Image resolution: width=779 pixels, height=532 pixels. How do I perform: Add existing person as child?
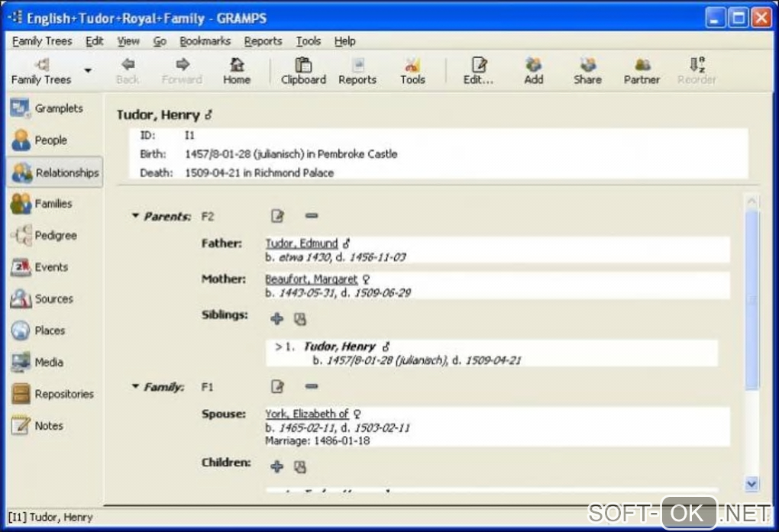coord(300,466)
